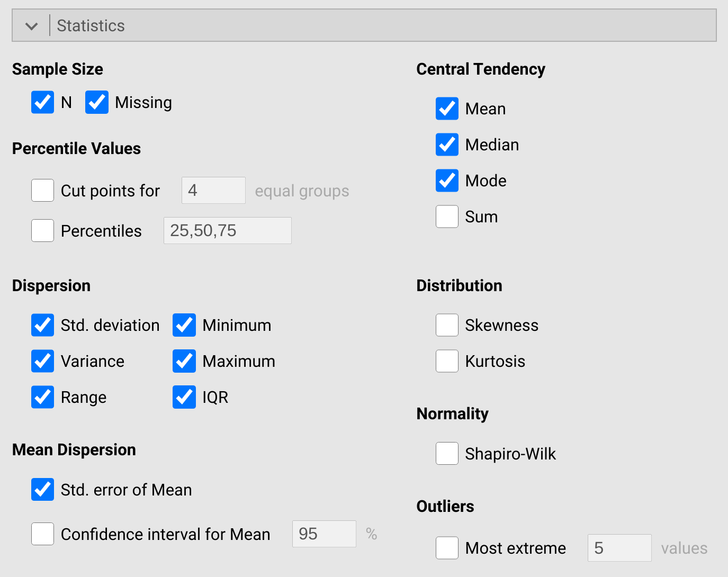Click the percentiles 25,50,75 input field
This screenshot has height=577, width=728.
click(227, 231)
